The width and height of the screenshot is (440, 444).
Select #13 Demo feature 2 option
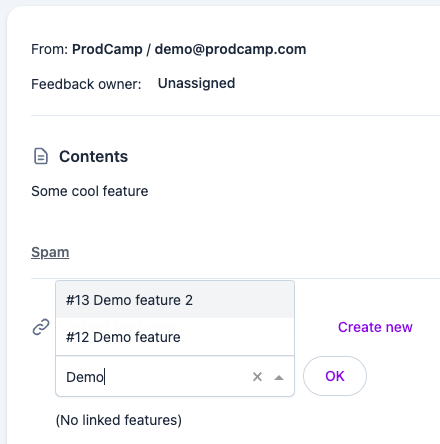tap(175, 300)
